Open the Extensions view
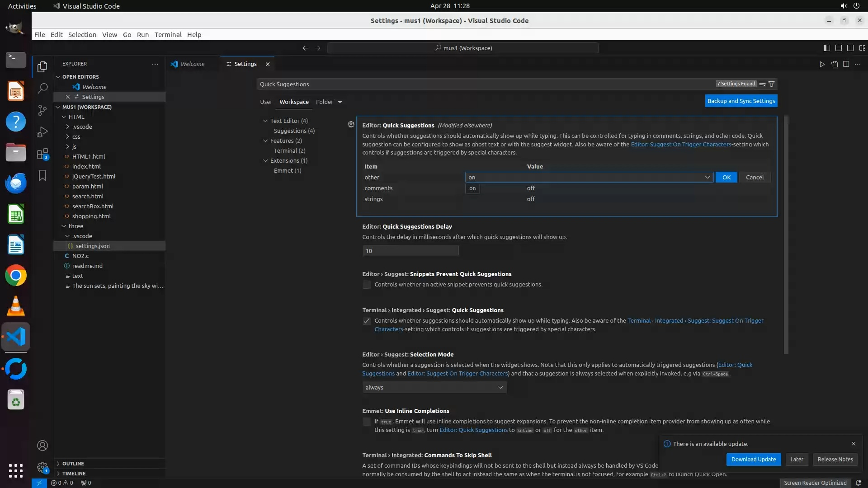Screen dimensions: 868x488 [x=42, y=154]
